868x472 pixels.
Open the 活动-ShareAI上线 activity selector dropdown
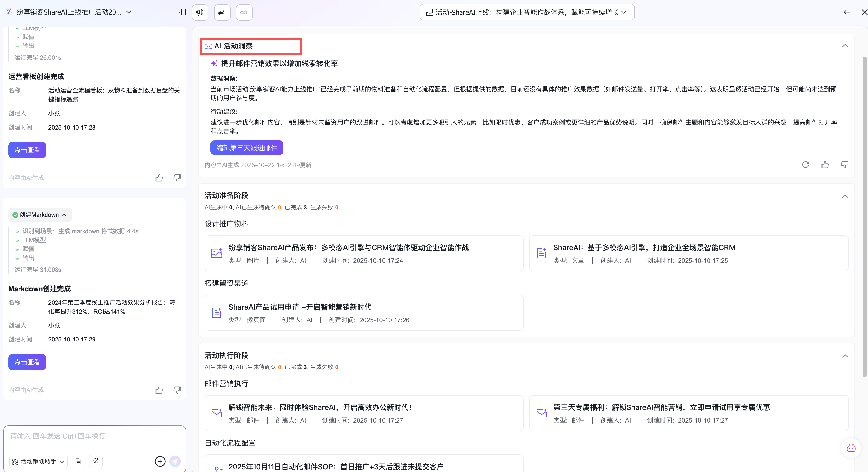click(527, 12)
